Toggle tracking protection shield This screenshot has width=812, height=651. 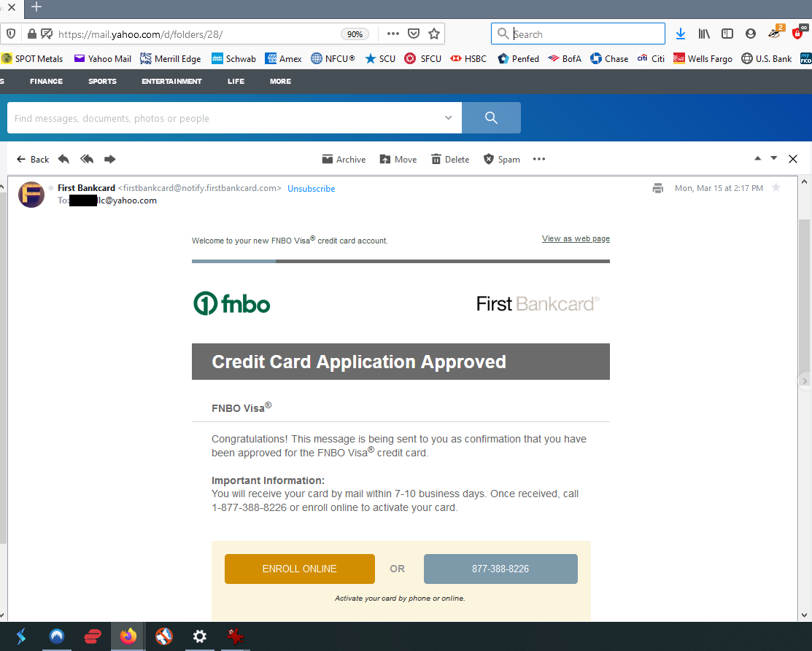[x=11, y=34]
